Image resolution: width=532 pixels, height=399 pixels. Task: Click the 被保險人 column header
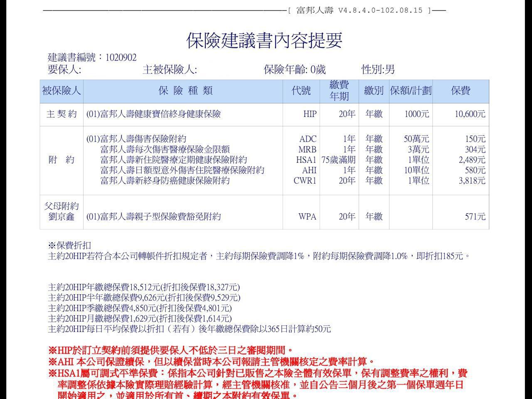pos(62,91)
